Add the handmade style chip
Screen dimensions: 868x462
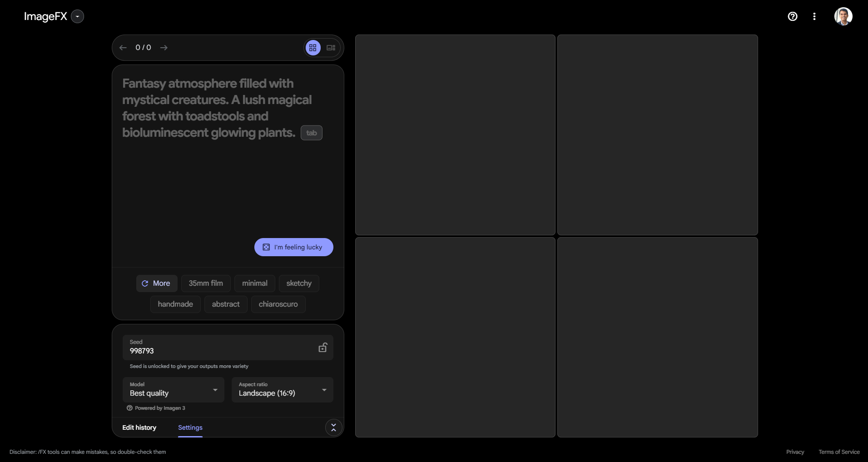pos(175,304)
